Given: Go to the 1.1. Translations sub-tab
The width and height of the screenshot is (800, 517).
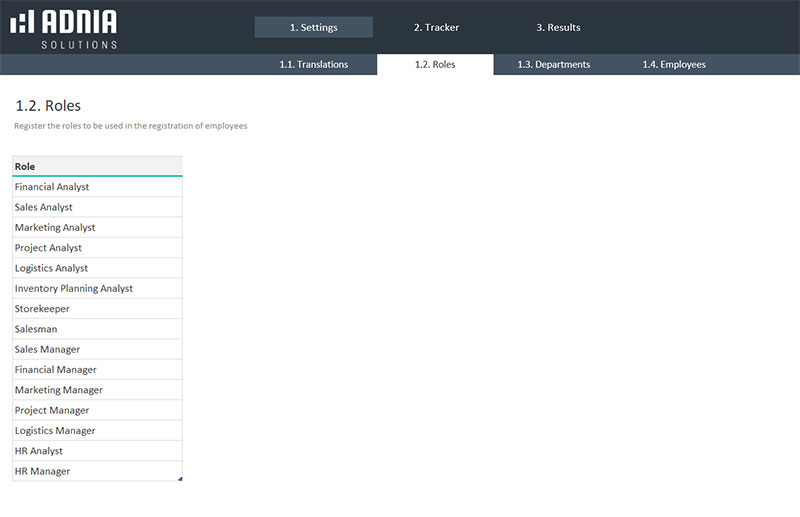Looking at the screenshot, I should (x=314, y=65).
